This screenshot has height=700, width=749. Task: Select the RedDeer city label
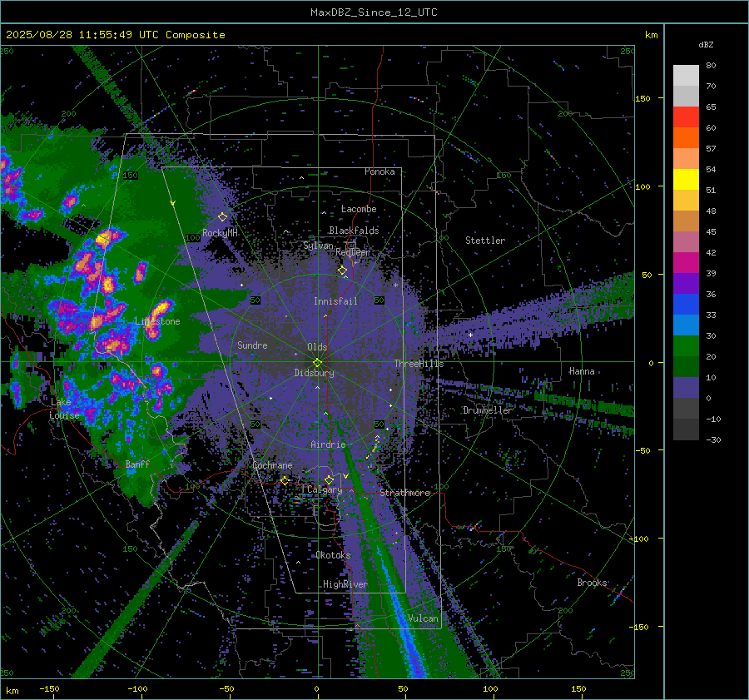(353, 252)
